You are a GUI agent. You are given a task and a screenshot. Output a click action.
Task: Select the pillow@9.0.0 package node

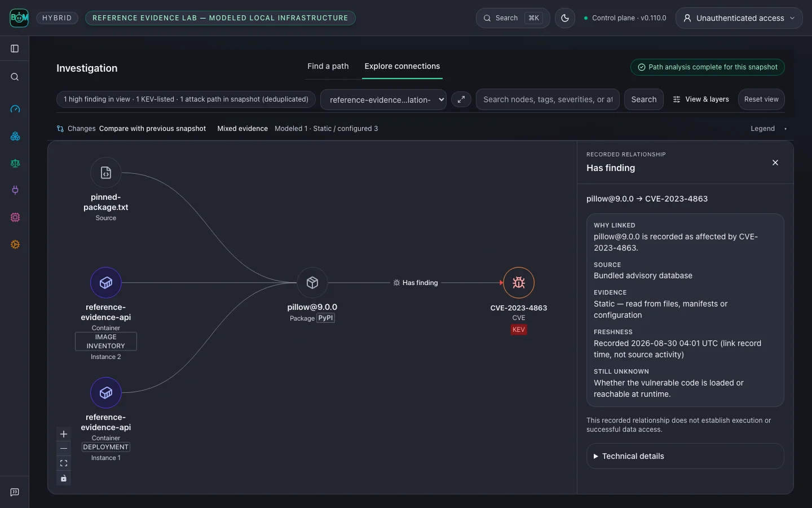click(312, 283)
